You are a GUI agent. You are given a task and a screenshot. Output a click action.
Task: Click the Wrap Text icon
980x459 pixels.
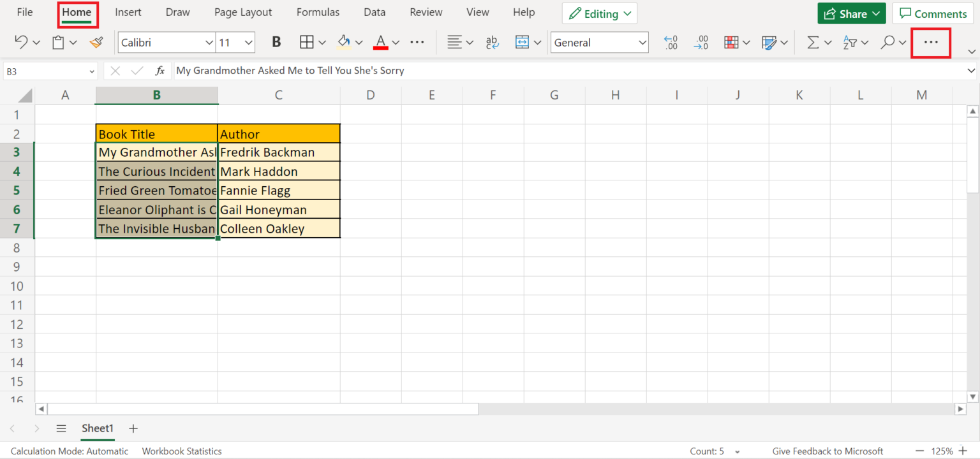pyautogui.click(x=492, y=43)
